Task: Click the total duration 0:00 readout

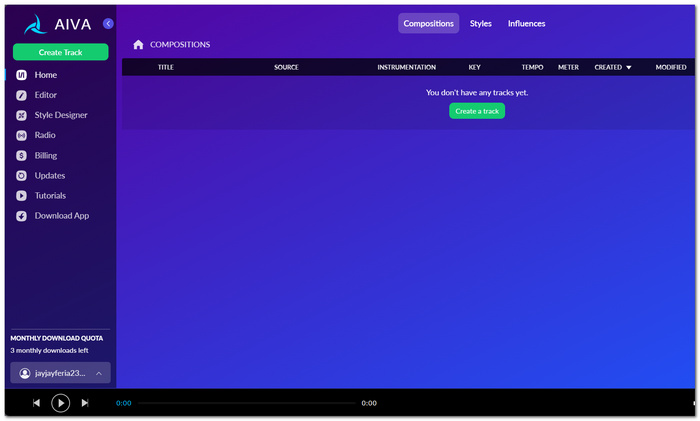Action: click(x=369, y=403)
